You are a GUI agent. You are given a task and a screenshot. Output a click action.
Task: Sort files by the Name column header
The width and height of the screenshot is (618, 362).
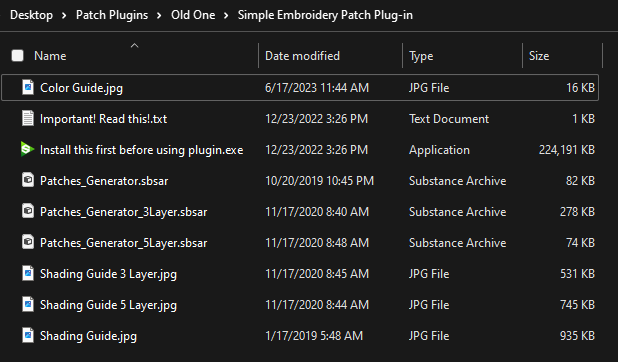pos(50,56)
